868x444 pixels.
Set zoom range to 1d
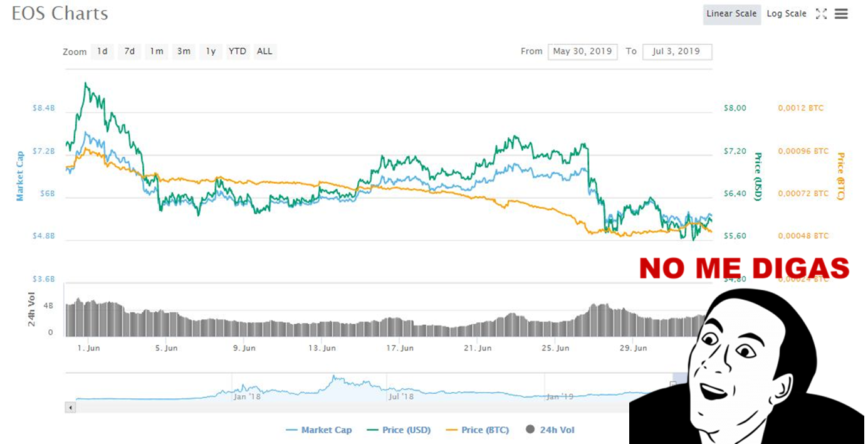click(102, 51)
